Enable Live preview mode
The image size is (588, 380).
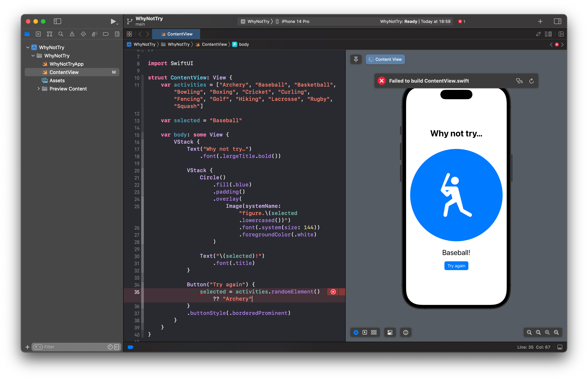coord(356,332)
